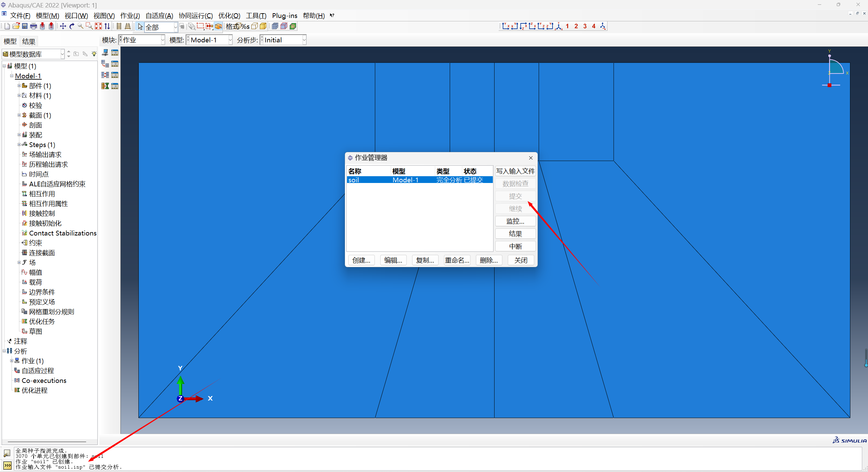Screen dimensions: 868x472
Task: Apply the iso view icon
Action: pyautogui.click(x=559, y=26)
